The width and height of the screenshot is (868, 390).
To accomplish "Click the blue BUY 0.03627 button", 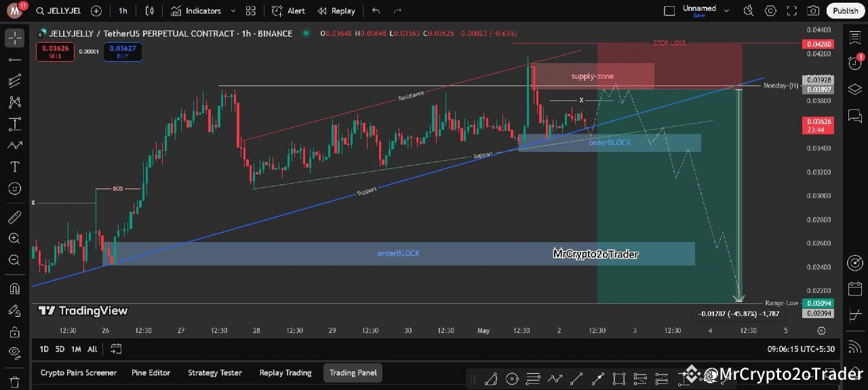I will pos(123,52).
